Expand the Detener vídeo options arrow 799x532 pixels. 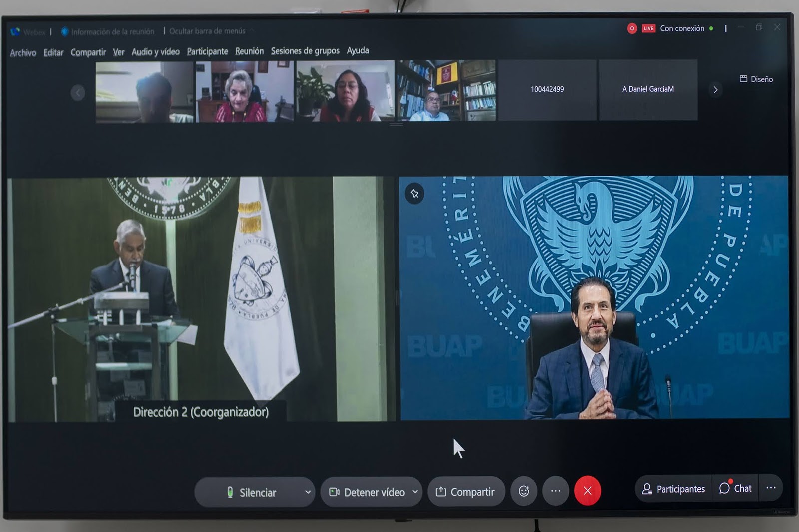pyautogui.click(x=415, y=492)
